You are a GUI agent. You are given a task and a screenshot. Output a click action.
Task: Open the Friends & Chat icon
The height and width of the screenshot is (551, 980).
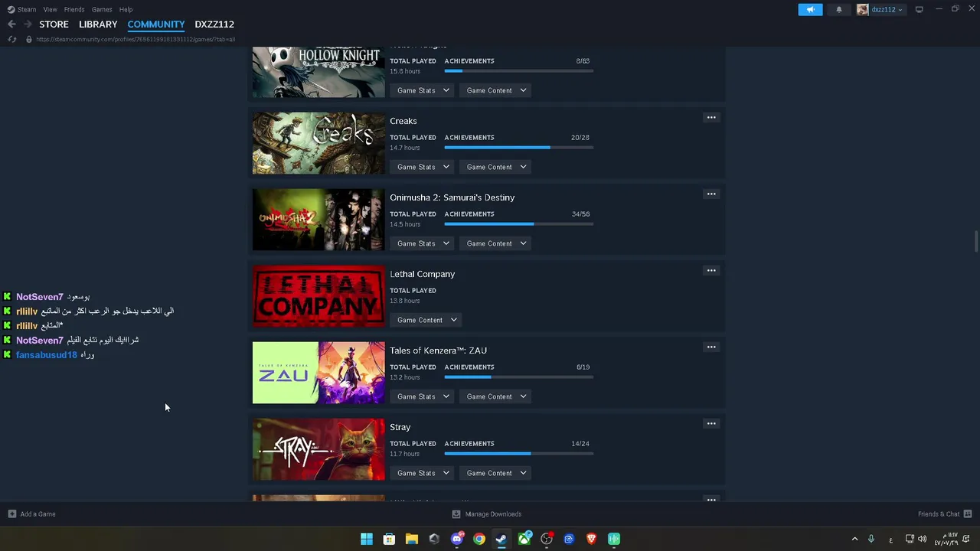pyautogui.click(x=968, y=514)
